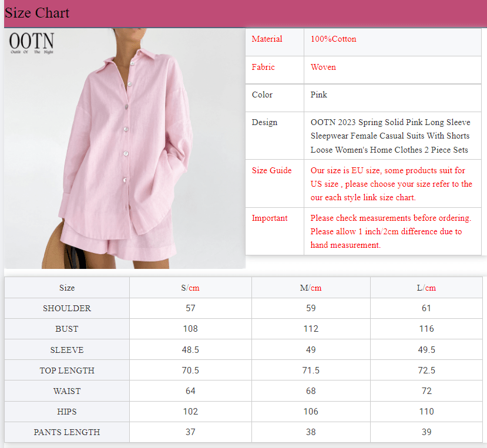Select the WAIST value 72
Image resolution: width=487 pixels, height=448 pixels.
(x=426, y=390)
